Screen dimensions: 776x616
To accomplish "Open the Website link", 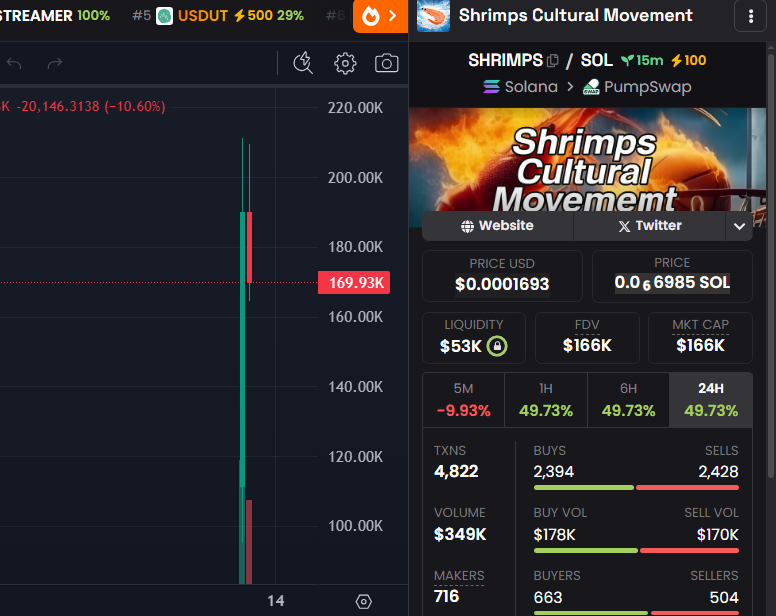I will point(497,226).
